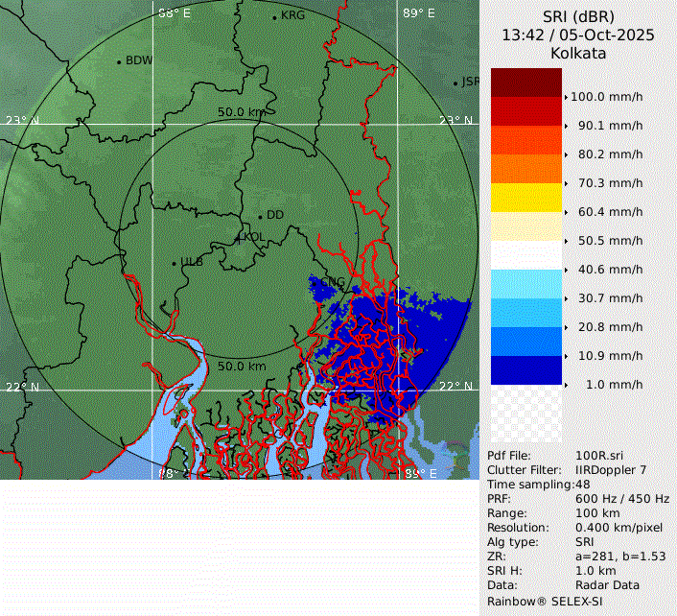
Task: Click the arrow beside 90.1 mm/h
Action: [567, 126]
